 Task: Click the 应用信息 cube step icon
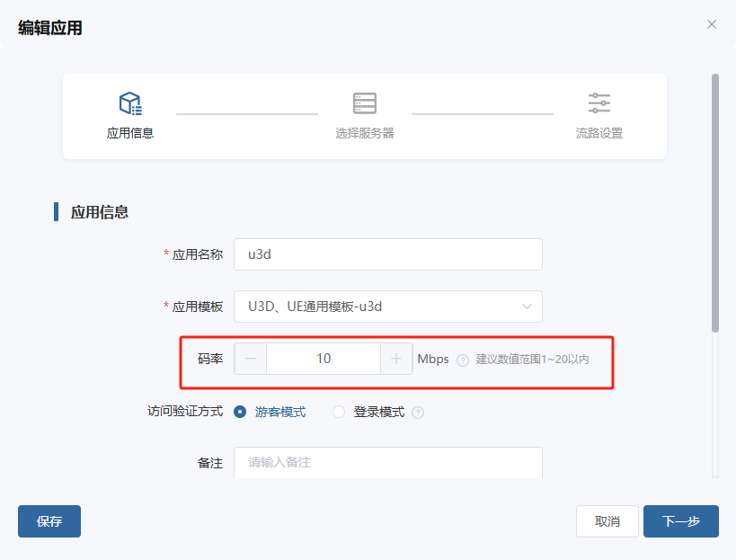point(129,102)
